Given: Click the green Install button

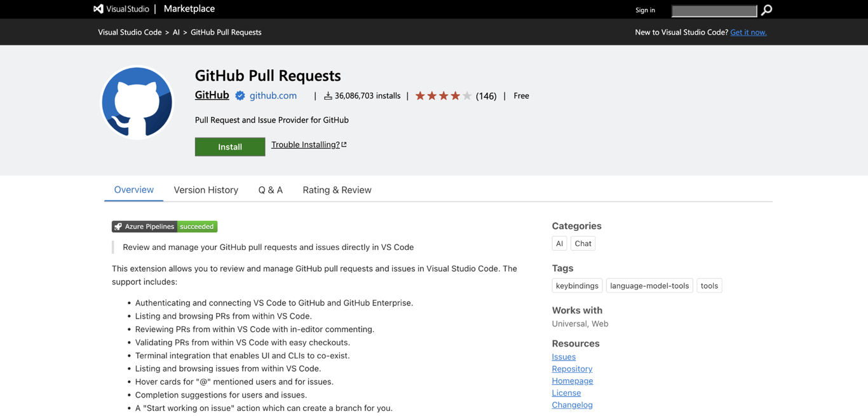Looking at the screenshot, I should 230,147.
